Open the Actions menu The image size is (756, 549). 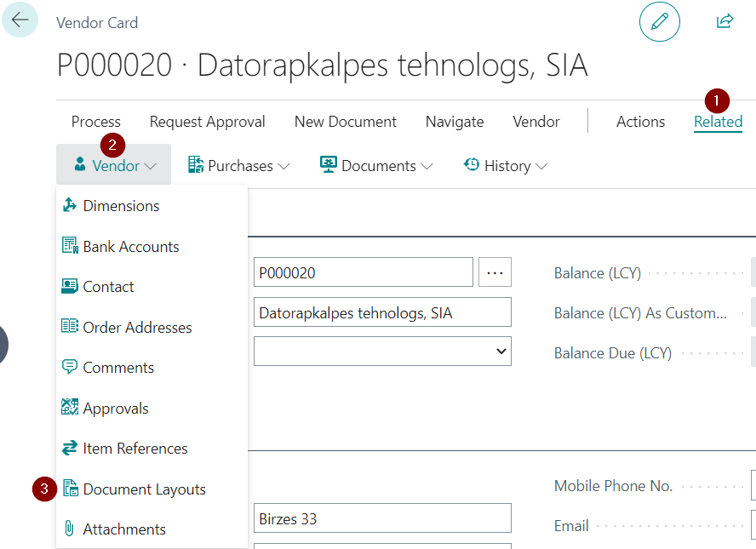pos(641,122)
